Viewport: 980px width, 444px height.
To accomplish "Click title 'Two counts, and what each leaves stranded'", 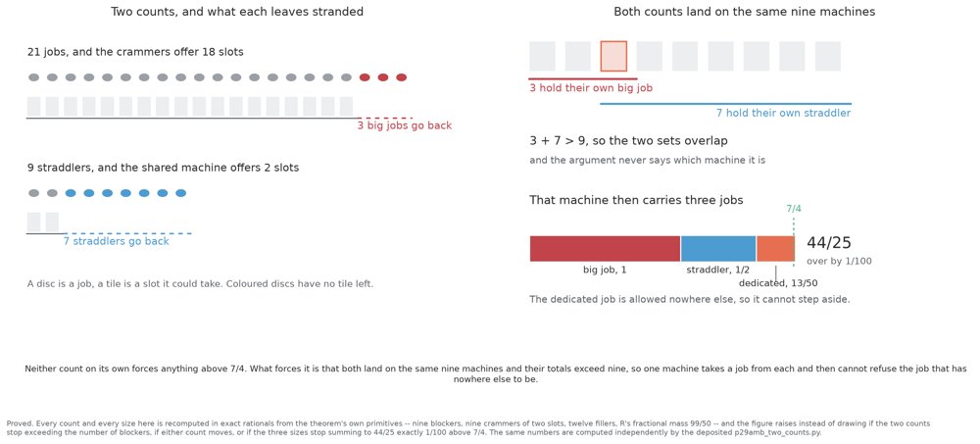I will point(237,12).
